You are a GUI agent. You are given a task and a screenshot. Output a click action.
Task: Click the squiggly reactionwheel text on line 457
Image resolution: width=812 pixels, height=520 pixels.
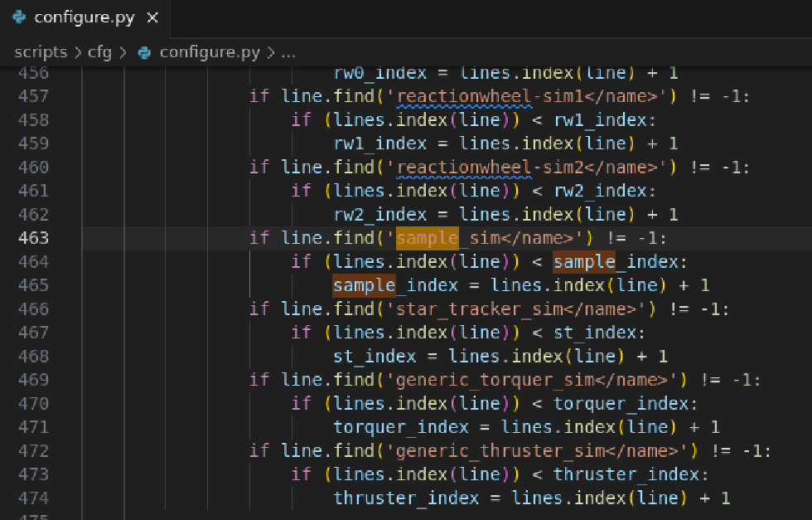[x=463, y=96]
